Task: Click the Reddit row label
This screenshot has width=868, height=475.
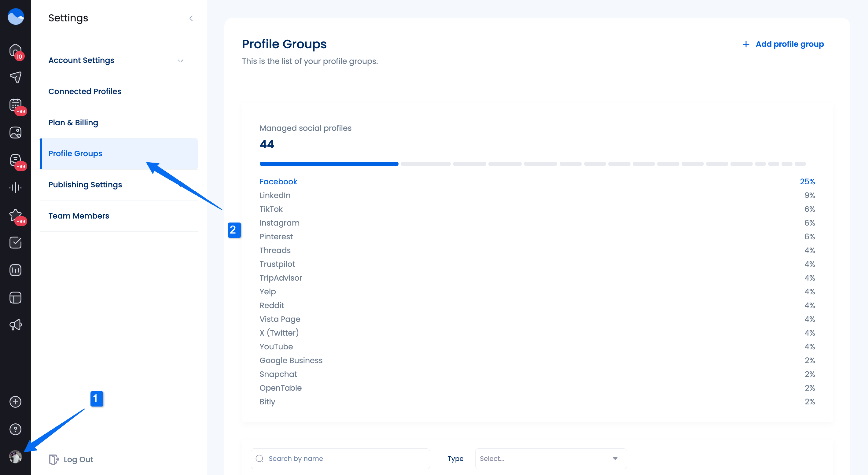Action: [272, 306]
